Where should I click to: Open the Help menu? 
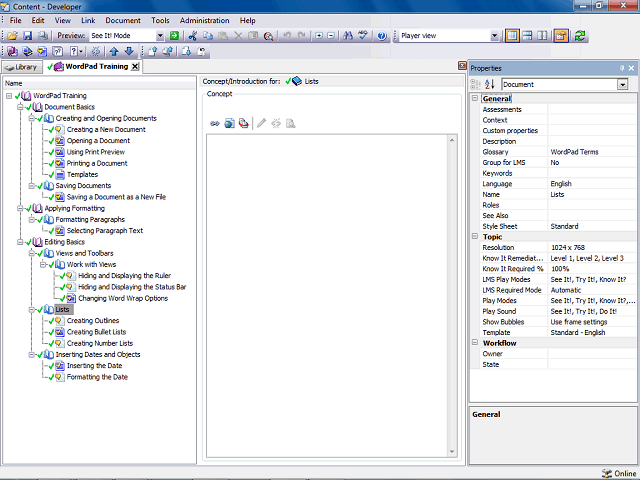click(247, 20)
